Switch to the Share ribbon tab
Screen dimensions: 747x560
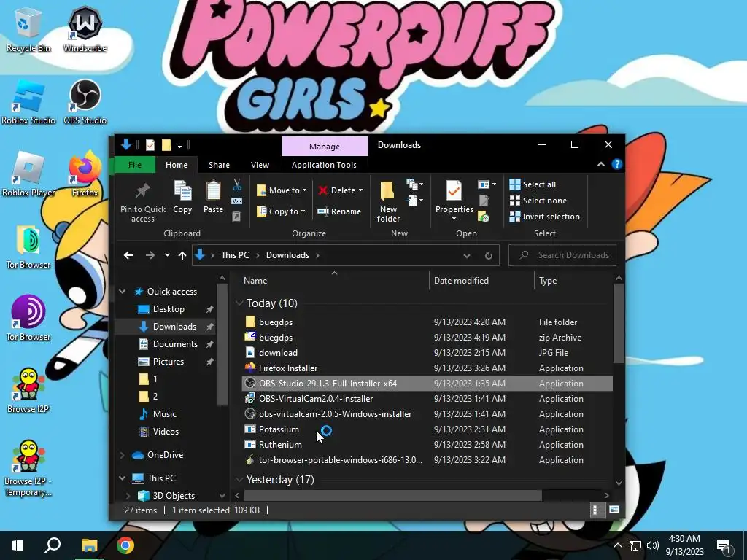(x=219, y=165)
